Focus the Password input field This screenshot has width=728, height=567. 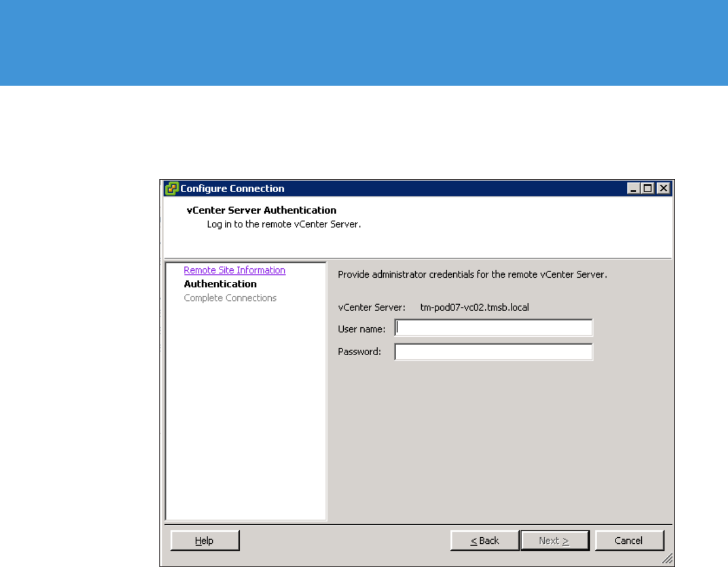pyautogui.click(x=494, y=352)
